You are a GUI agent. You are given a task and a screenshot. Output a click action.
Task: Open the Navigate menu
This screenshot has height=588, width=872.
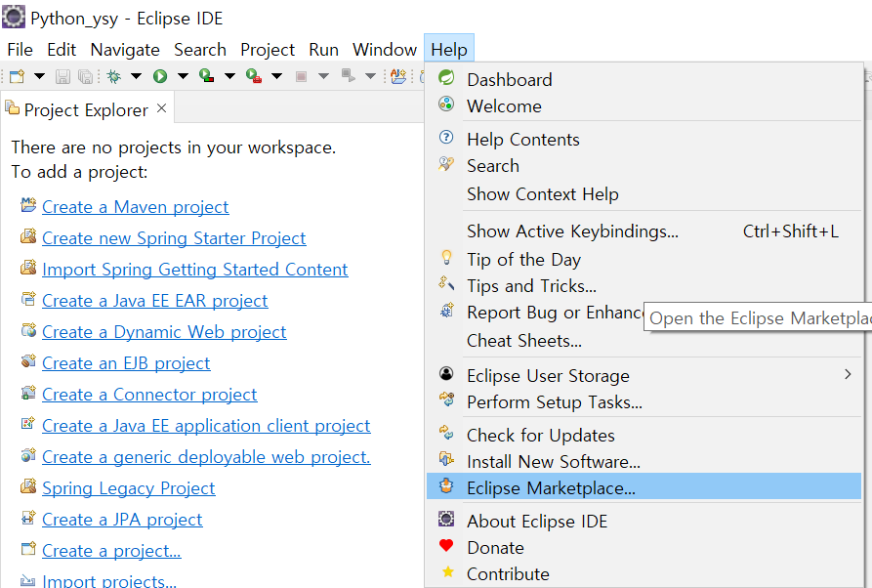coord(125,50)
